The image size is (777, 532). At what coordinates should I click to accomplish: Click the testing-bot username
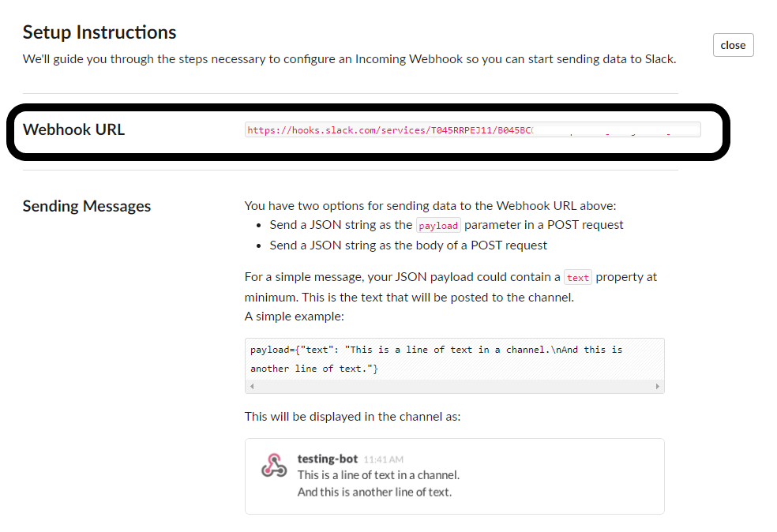[327, 459]
